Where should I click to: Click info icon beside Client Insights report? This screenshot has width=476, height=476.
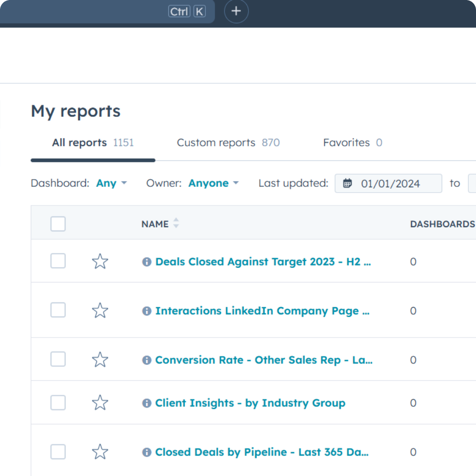(147, 403)
